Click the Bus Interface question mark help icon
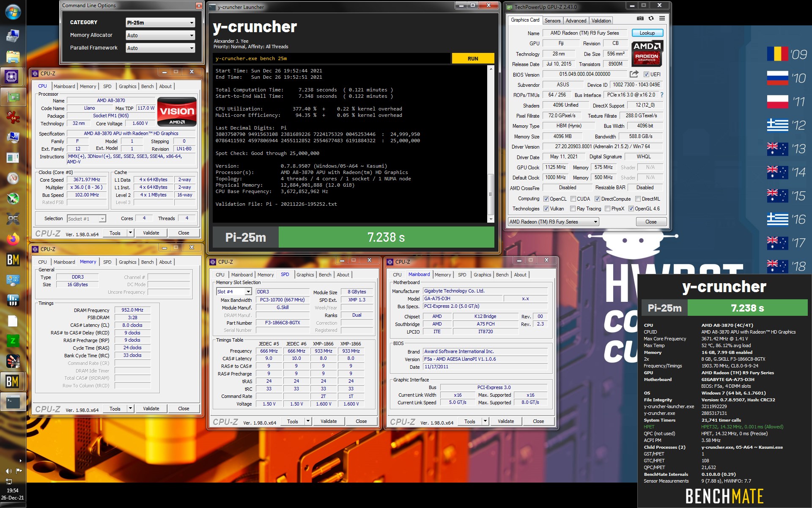Viewport: 812px width, 508px height. click(662, 95)
